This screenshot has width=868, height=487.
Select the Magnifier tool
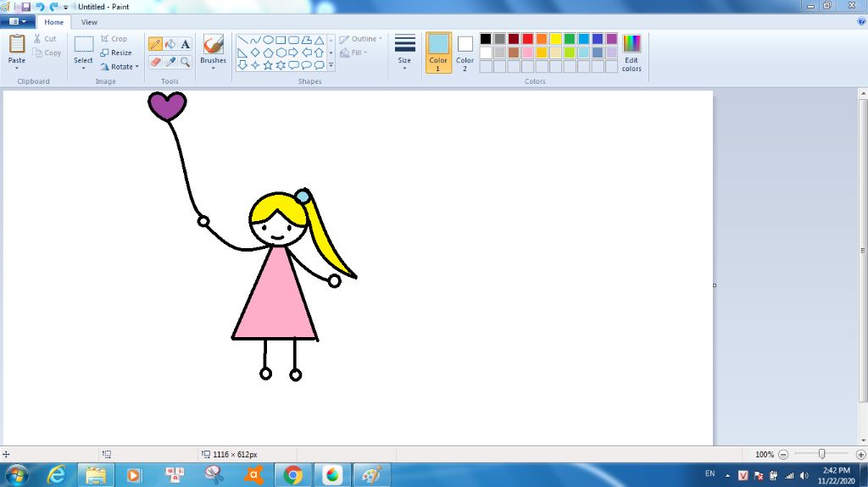[185, 62]
